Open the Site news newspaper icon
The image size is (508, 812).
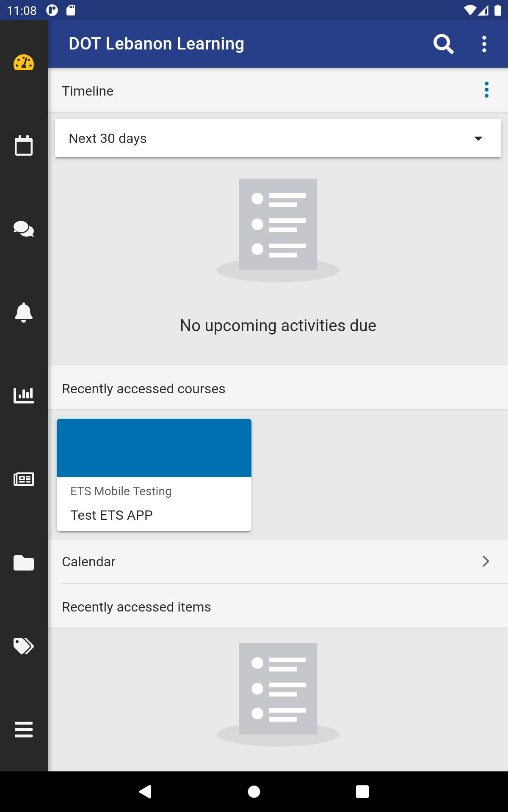click(24, 479)
